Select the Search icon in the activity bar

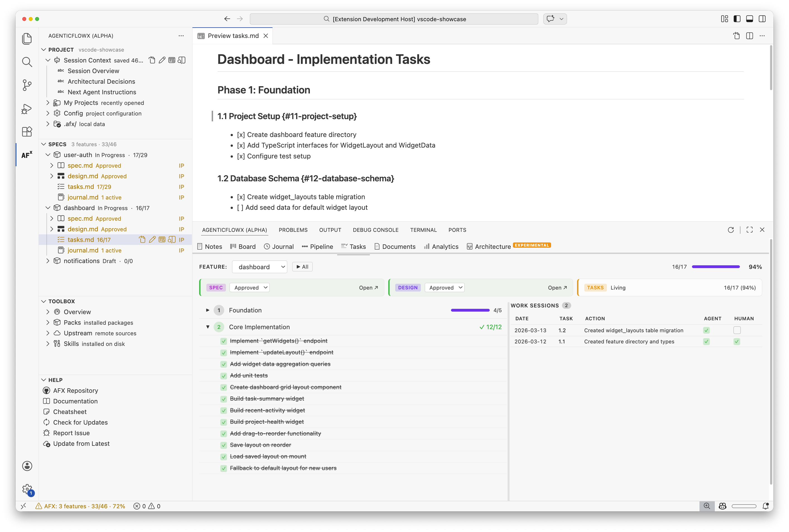27,62
